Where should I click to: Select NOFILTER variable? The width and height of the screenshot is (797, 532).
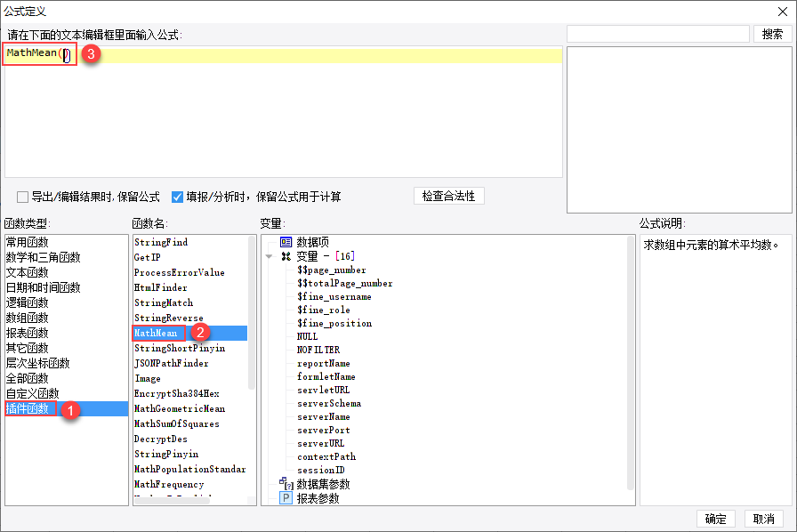pyautogui.click(x=318, y=350)
